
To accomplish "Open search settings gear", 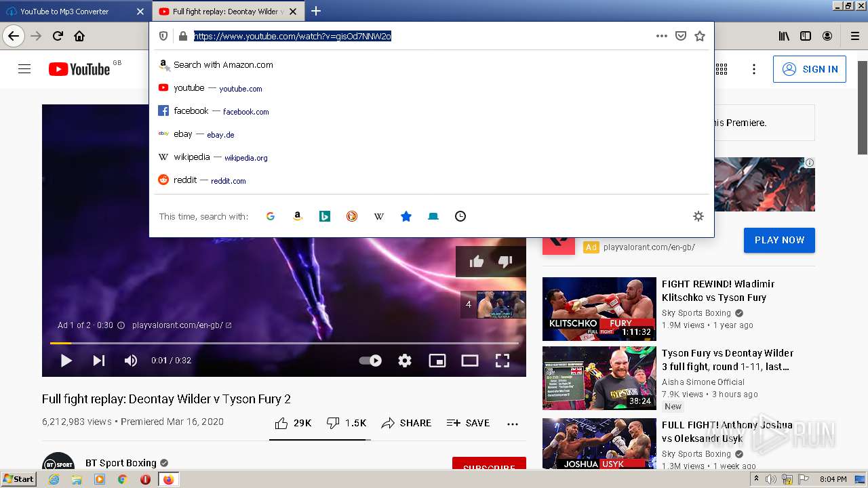I will tap(698, 216).
